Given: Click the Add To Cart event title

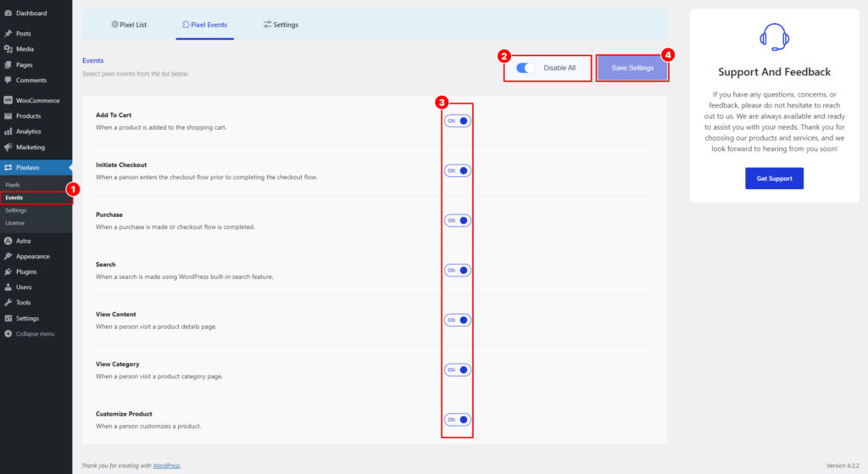Looking at the screenshot, I should coord(114,115).
